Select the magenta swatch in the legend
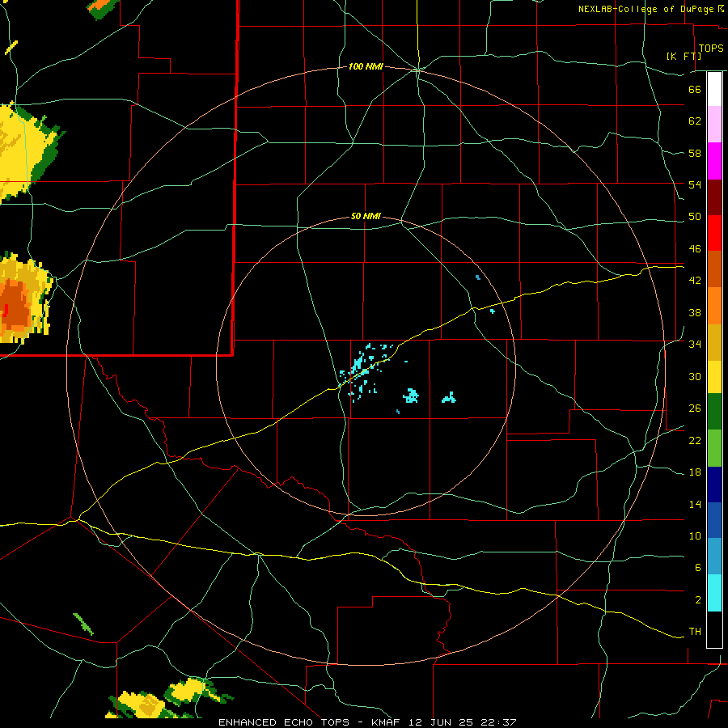728x728 pixels. pos(714,161)
